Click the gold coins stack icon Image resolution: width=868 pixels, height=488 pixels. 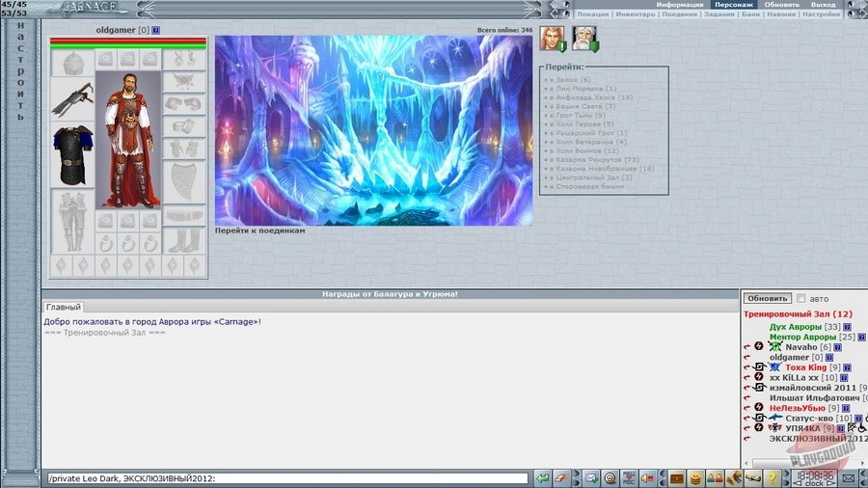pos(696,477)
